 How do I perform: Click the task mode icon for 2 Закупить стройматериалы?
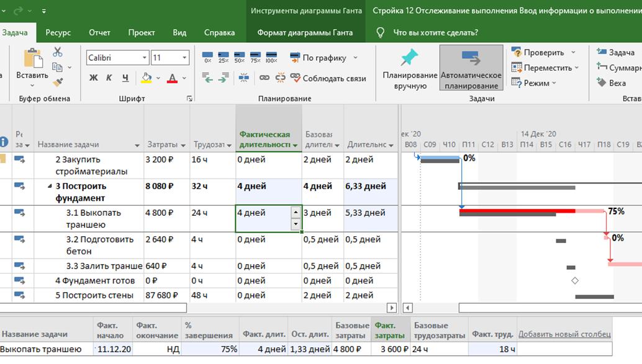click(20, 159)
